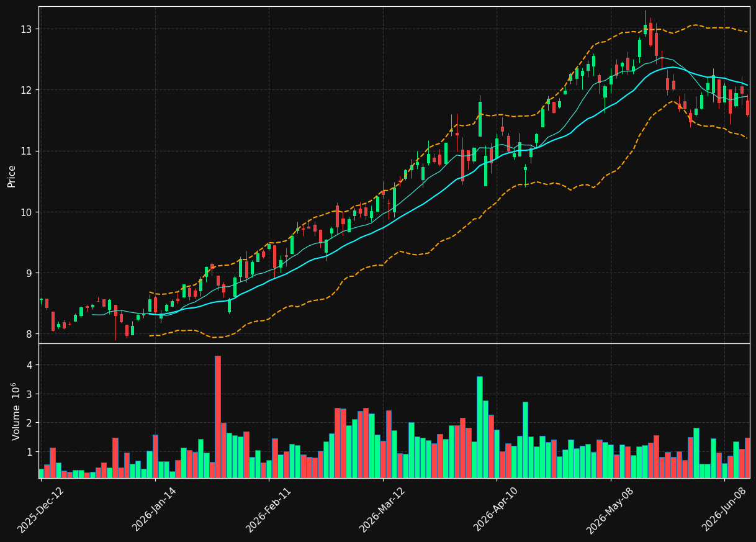Click the 2026-May-08 date label
The image size is (756, 542).
pyautogui.click(x=610, y=510)
